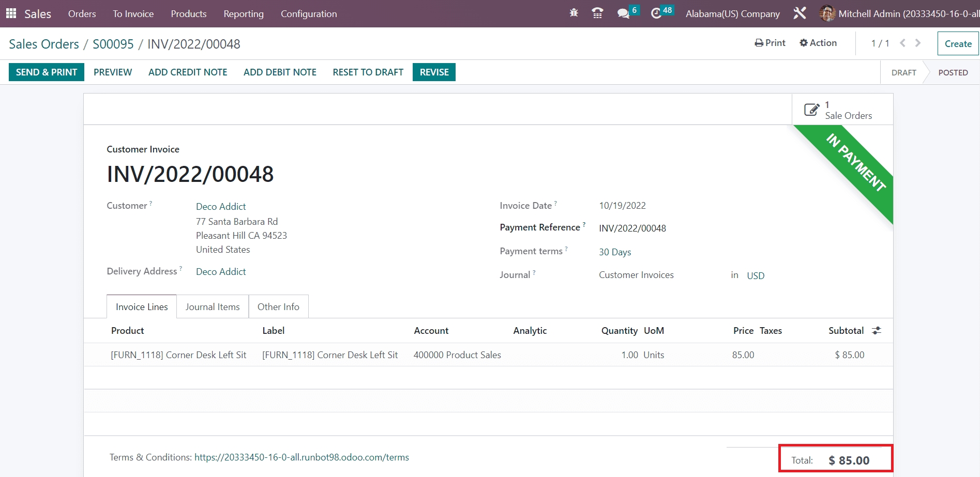Expand the Print dropdown
980x477 pixels.
770,43
